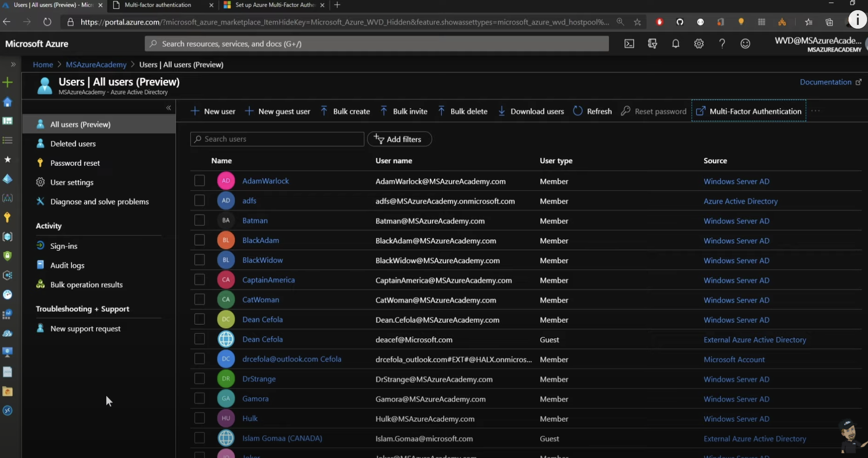
Task: Click the create a resource plus icon
Action: [7, 83]
